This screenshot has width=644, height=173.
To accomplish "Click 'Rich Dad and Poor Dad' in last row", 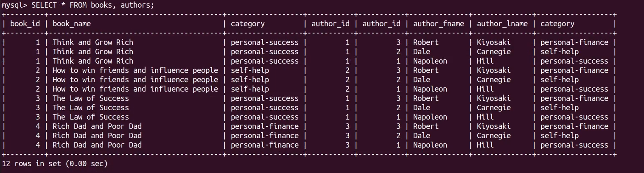I will (x=97, y=145).
